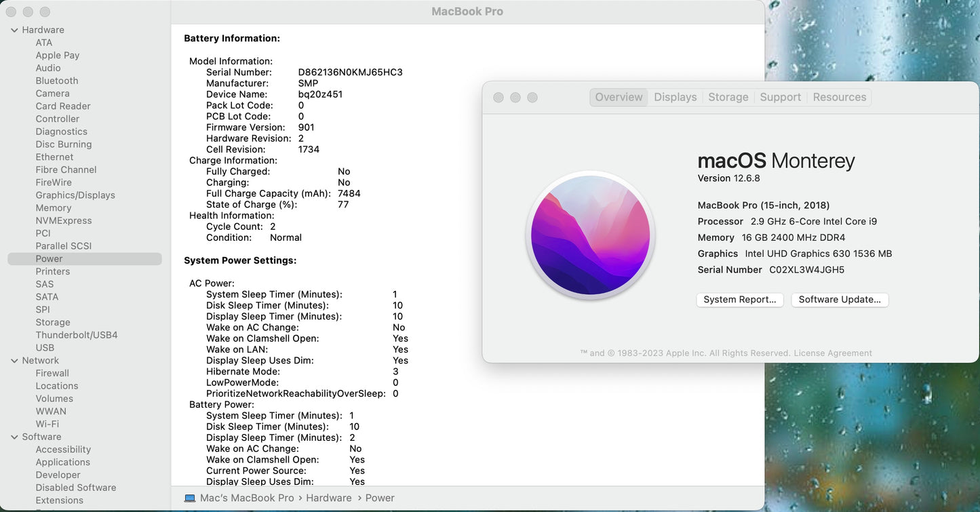The image size is (980, 512).
Task: Open the License Agreement link
Action: [x=833, y=353]
